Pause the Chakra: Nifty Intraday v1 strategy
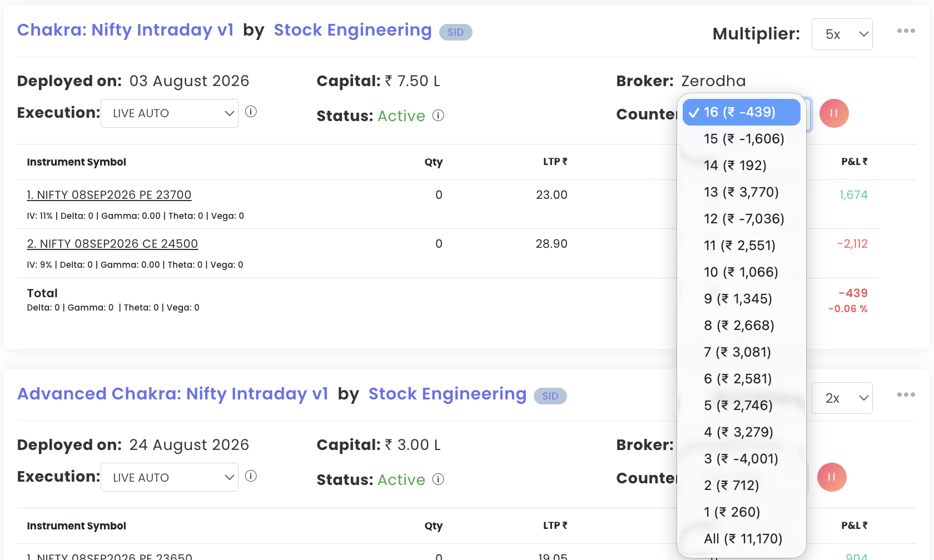 pyautogui.click(x=834, y=113)
